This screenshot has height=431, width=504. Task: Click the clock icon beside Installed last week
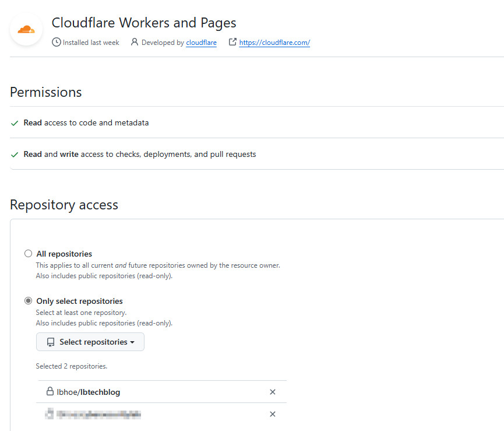56,43
